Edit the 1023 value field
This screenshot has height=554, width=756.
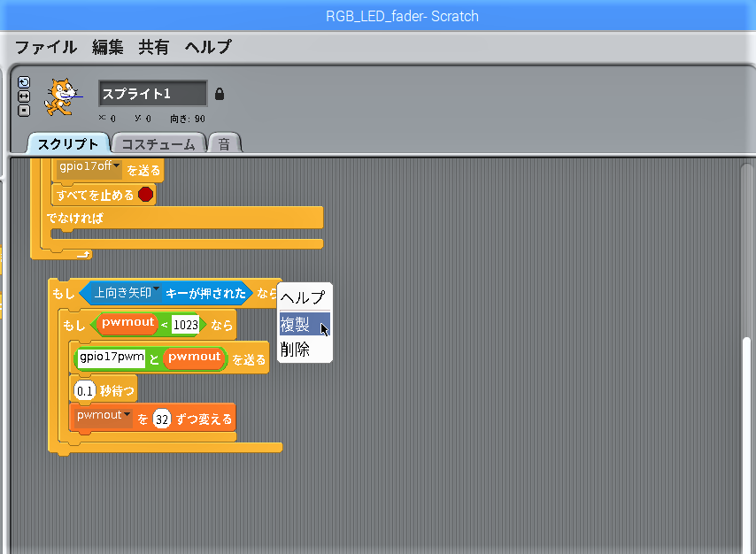click(x=186, y=325)
